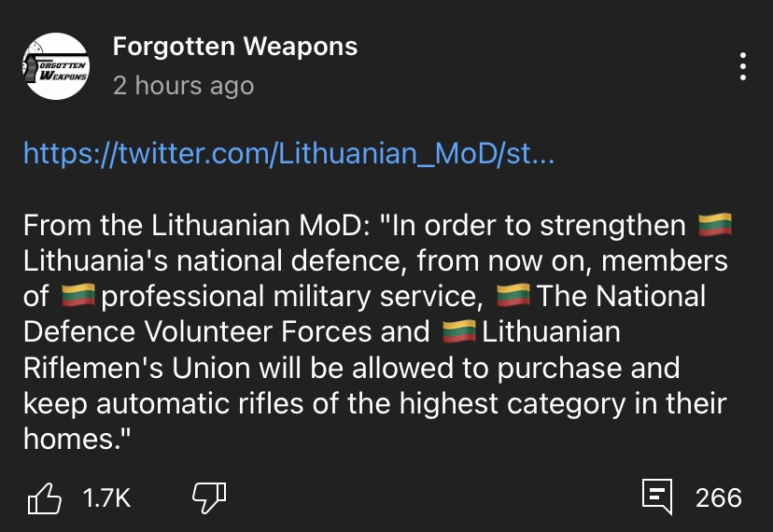
Task: Click the 'From the Lithuanian MoD' opening line
Action: 354,225
